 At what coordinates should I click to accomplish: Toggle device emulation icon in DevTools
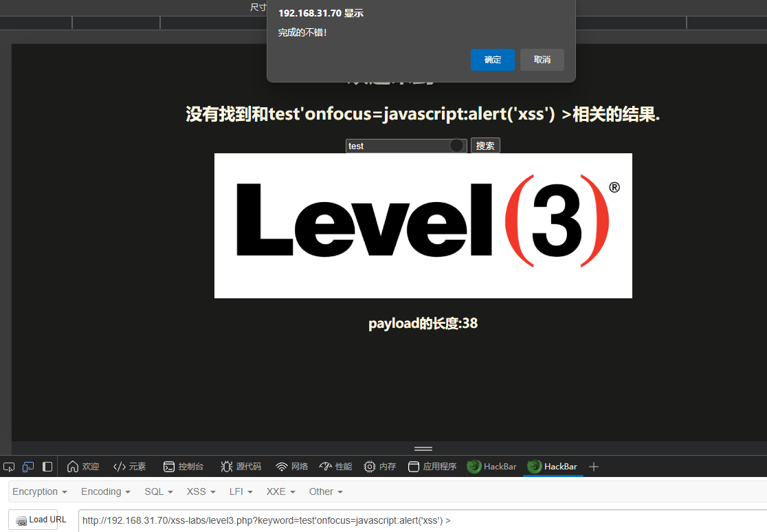(28, 467)
